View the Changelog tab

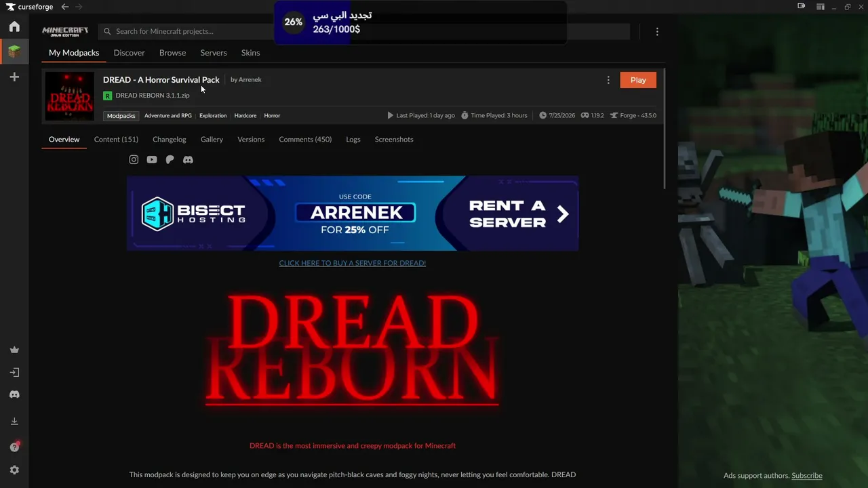click(x=170, y=140)
